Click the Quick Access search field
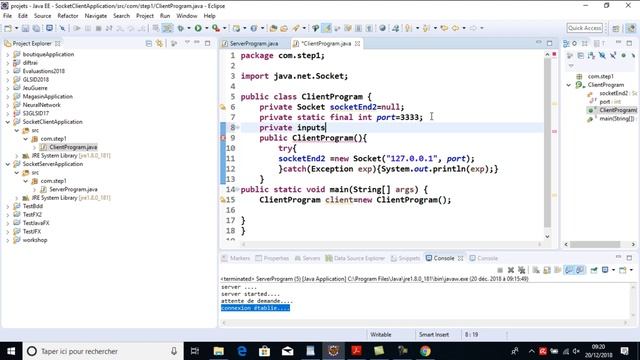Image resolution: width=640 pixels, height=360 pixels. click(584, 28)
